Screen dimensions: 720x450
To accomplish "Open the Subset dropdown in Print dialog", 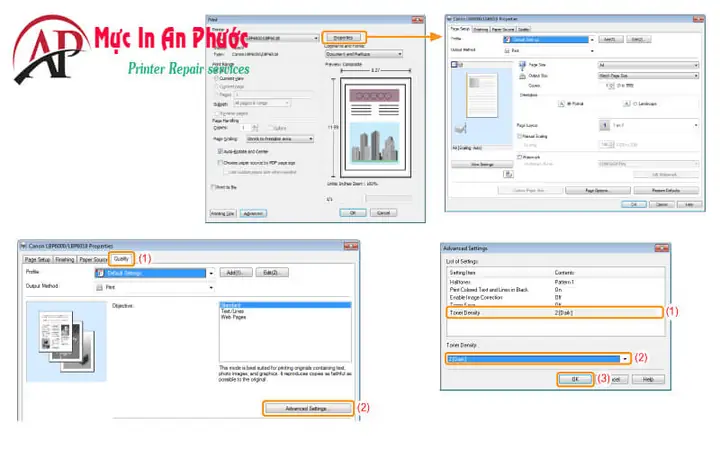I will 262,103.
